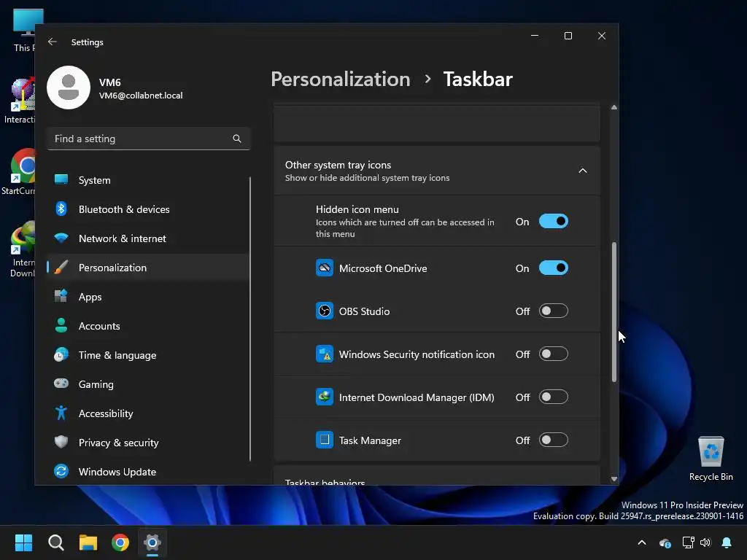The image size is (747, 560).
Task: Click the settings page scrollbar thumb
Action: 614,312
